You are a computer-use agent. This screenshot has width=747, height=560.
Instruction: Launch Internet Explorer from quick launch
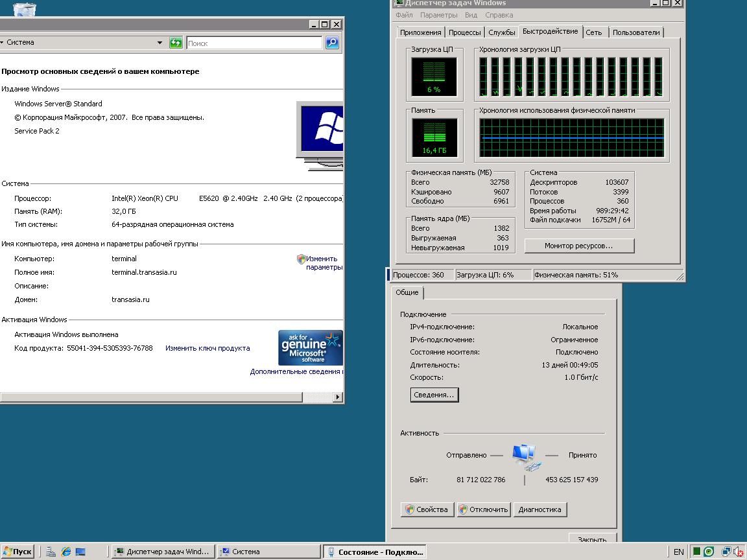point(66,552)
